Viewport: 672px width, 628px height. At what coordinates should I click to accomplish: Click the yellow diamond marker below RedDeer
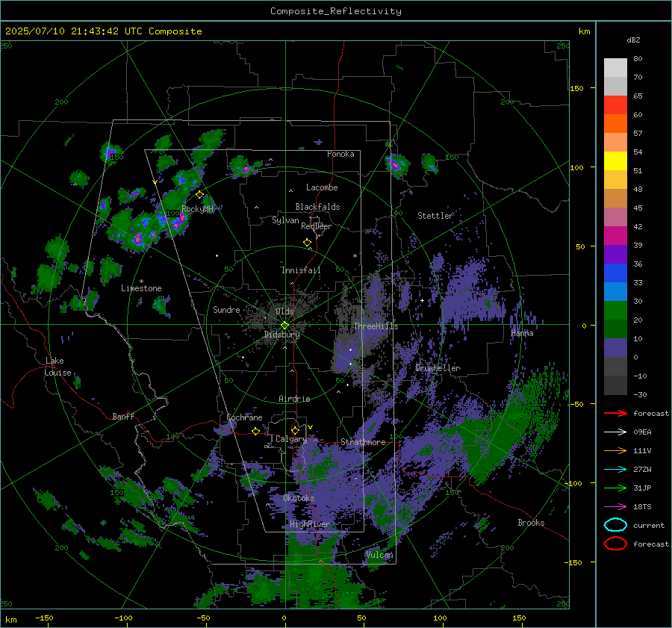tap(307, 243)
